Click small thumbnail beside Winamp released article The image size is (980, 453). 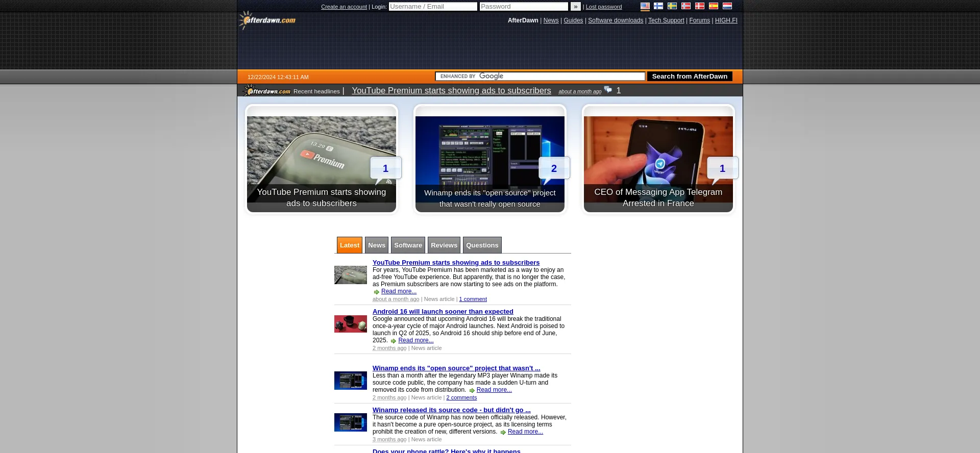pyautogui.click(x=351, y=422)
